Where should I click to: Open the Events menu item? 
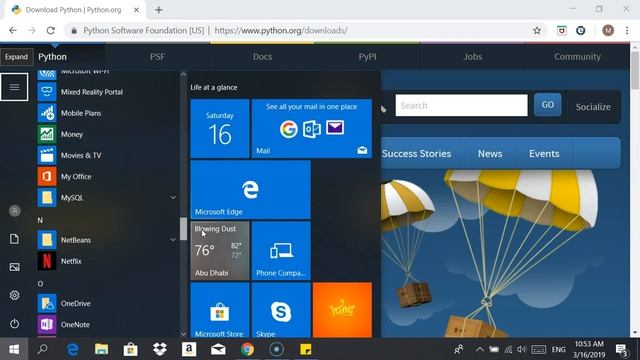click(x=544, y=154)
